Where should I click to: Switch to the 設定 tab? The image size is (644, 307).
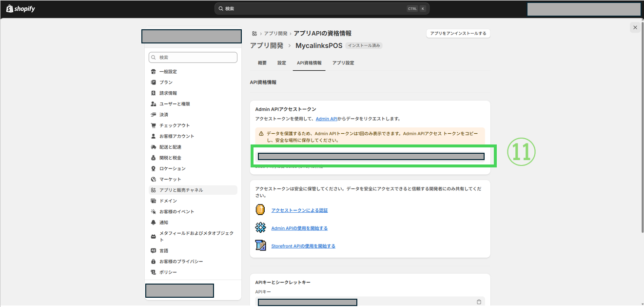[282, 63]
